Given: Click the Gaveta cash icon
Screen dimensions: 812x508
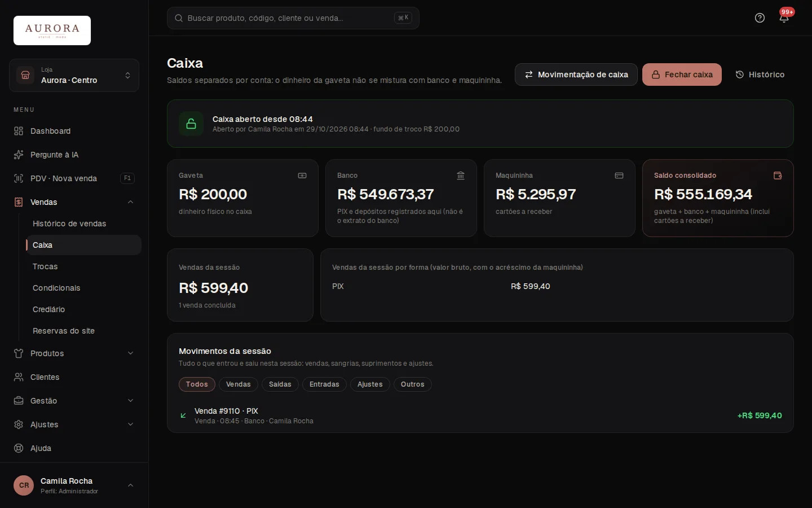Looking at the screenshot, I should pyautogui.click(x=302, y=176).
